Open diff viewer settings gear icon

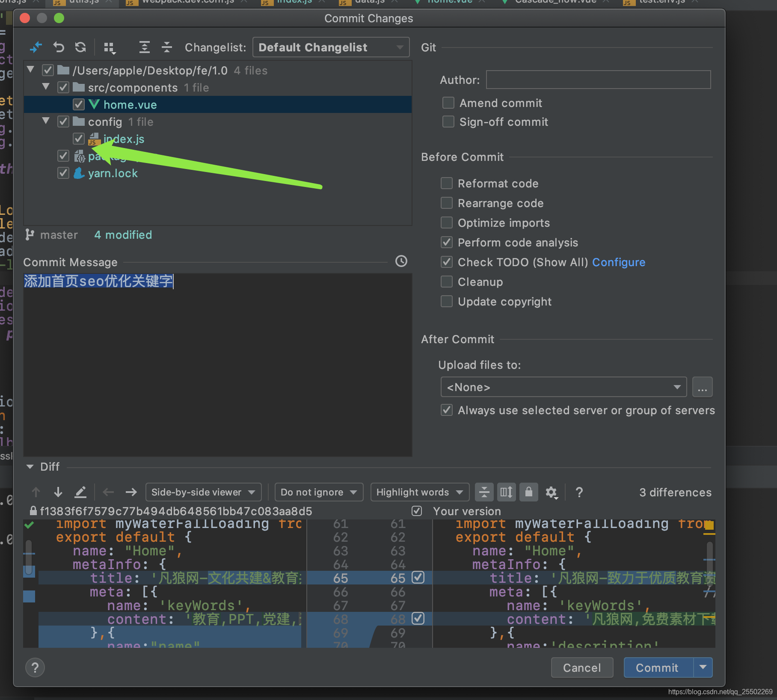tap(551, 492)
